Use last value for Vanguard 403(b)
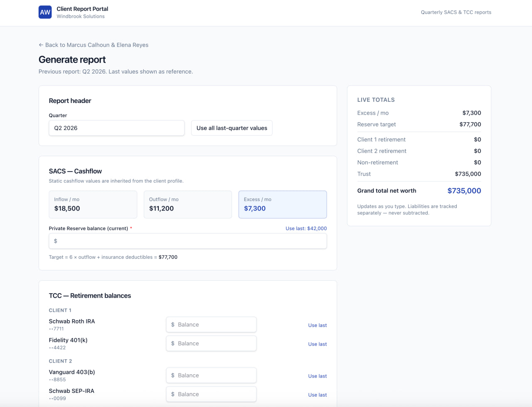The width and height of the screenshot is (532, 407). click(x=318, y=376)
